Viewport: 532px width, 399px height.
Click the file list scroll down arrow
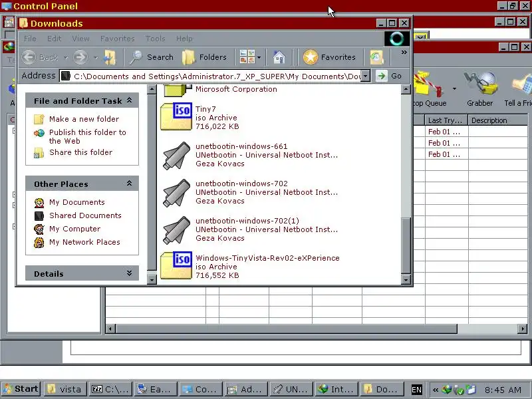(x=406, y=280)
